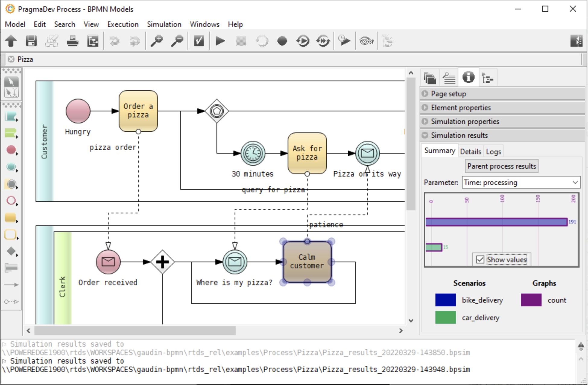Open the Simulation menu
588x385 pixels.
coord(164,24)
